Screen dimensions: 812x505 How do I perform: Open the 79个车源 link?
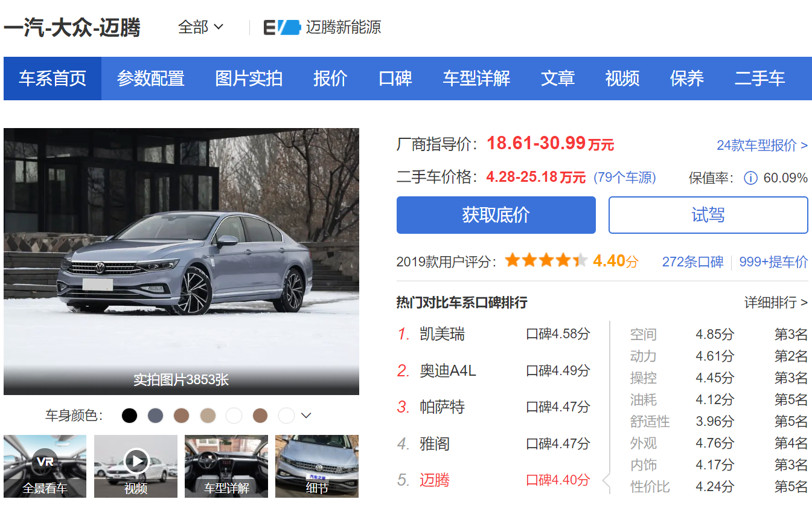[625, 178]
